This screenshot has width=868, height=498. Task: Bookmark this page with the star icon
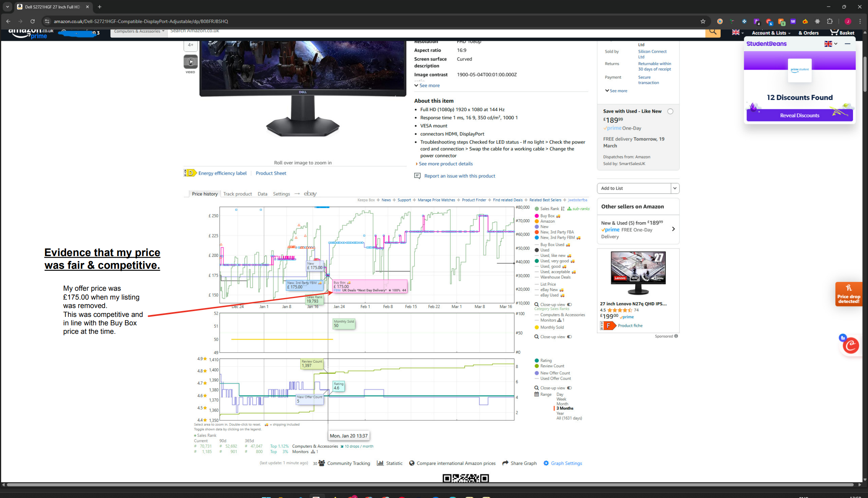(703, 22)
